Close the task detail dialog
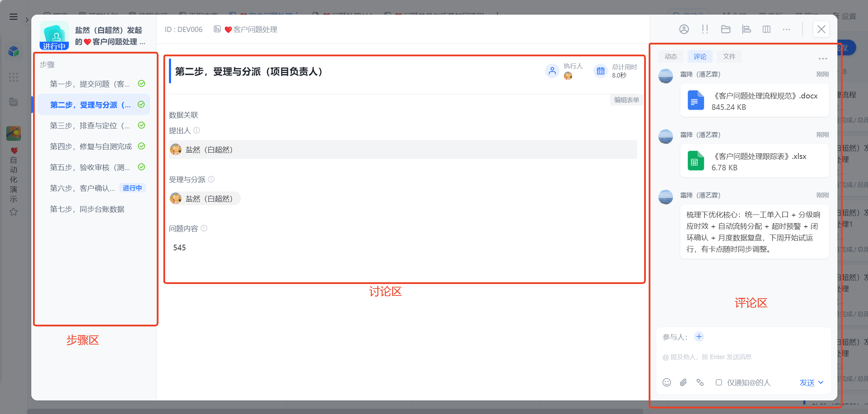Screen dimensions: 868x414 [821, 29]
